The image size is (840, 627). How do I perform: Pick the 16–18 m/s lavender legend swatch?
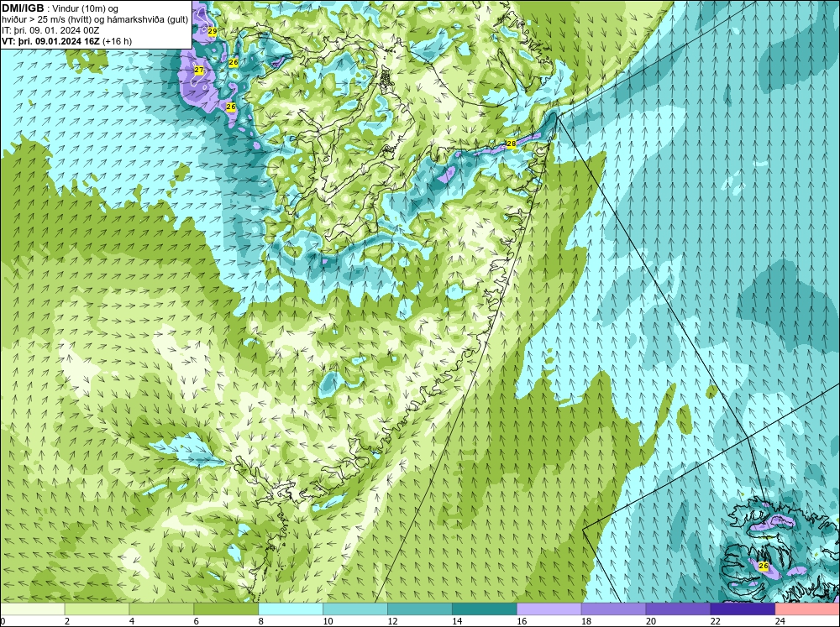(549, 609)
